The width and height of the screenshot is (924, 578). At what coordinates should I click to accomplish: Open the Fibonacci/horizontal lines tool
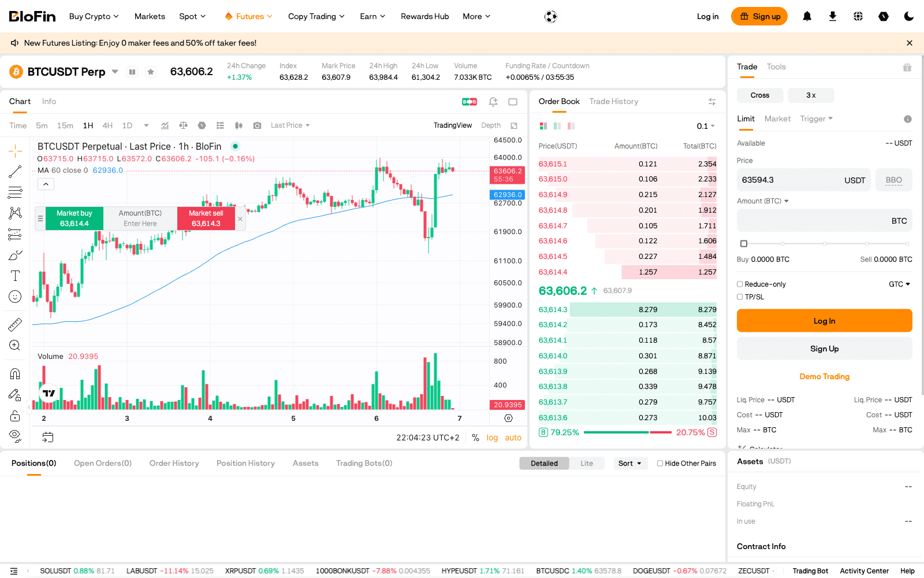(x=15, y=192)
